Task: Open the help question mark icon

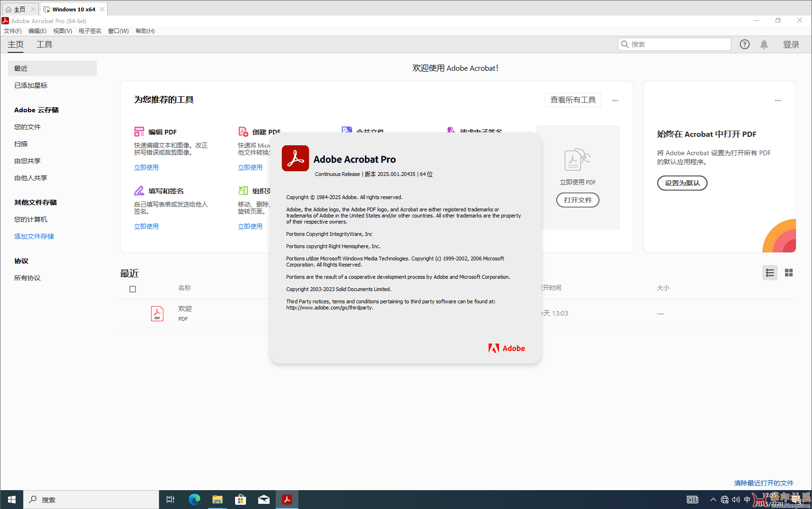Action: [744, 44]
